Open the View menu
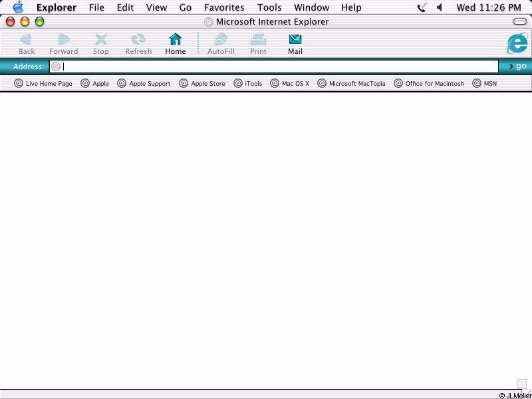This screenshot has height=399, width=532. click(x=156, y=7)
